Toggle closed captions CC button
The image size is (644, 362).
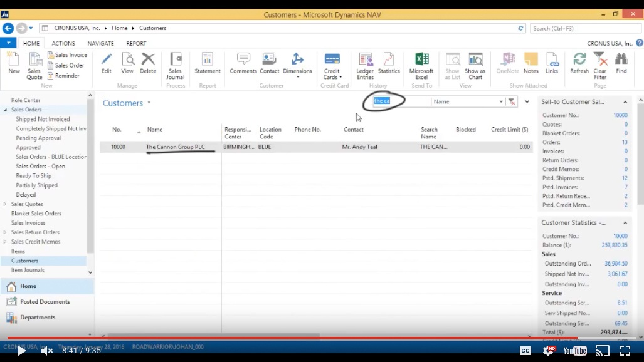pyautogui.click(x=525, y=351)
